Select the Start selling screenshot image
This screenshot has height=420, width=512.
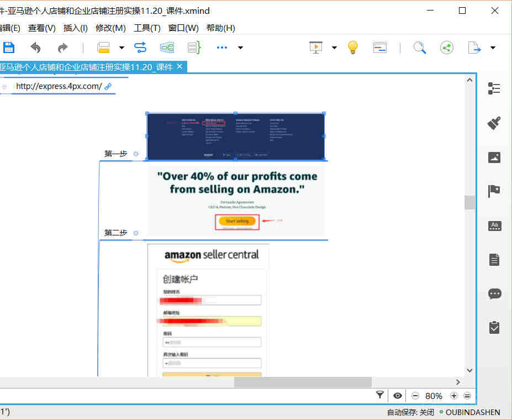(236, 200)
